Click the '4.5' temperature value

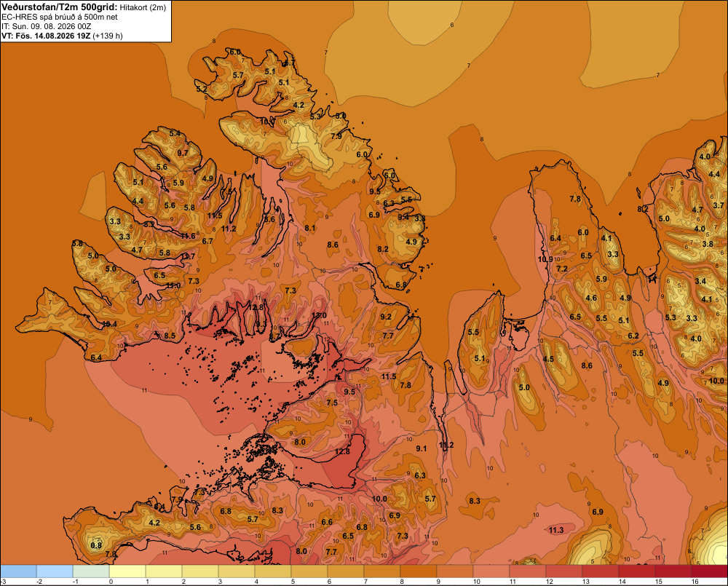click(548, 359)
